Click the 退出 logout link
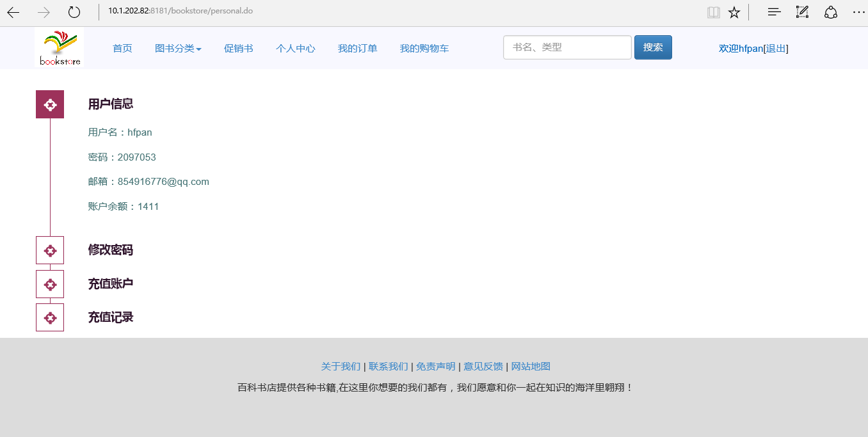 click(776, 48)
